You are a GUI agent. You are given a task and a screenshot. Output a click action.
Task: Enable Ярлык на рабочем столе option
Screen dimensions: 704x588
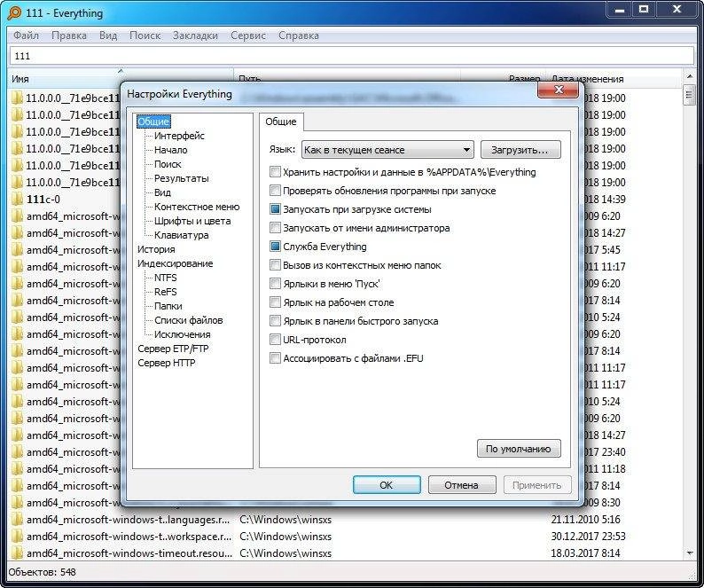click(x=275, y=302)
